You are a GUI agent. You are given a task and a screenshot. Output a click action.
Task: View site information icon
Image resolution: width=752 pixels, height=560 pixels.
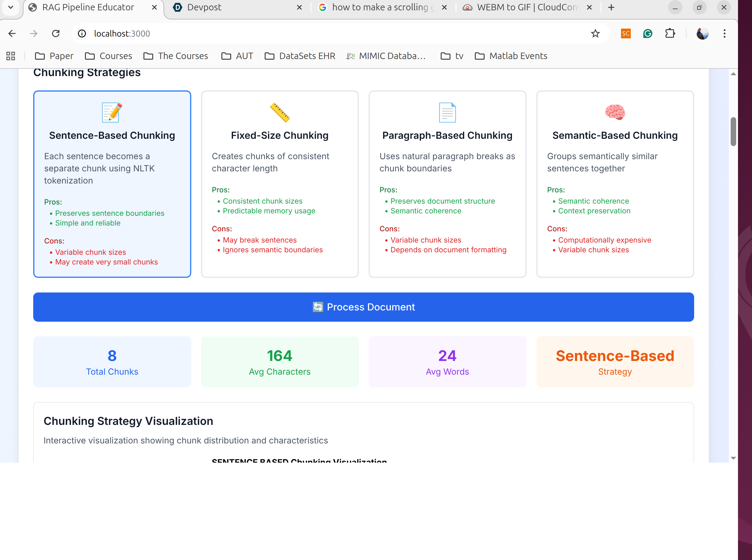[82, 33]
